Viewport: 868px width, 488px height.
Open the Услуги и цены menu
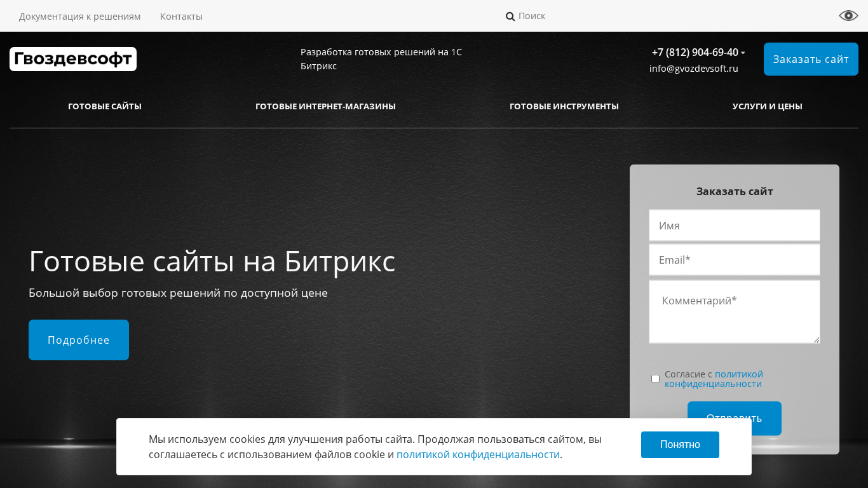point(768,106)
